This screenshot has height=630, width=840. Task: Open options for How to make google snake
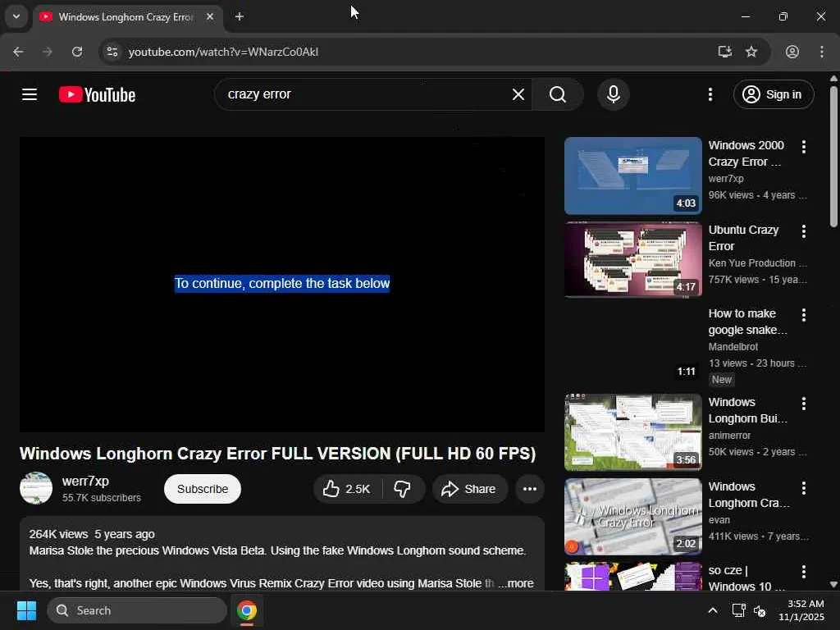(804, 315)
